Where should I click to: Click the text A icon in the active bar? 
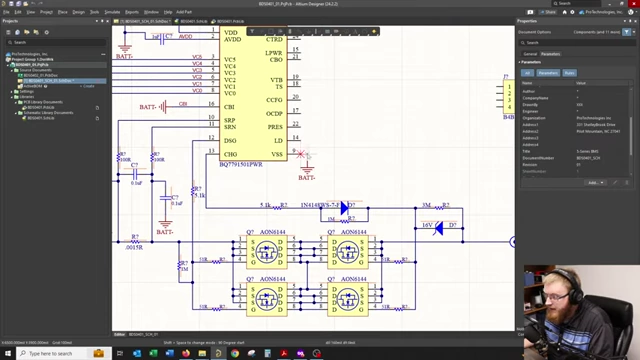(x=355, y=31)
